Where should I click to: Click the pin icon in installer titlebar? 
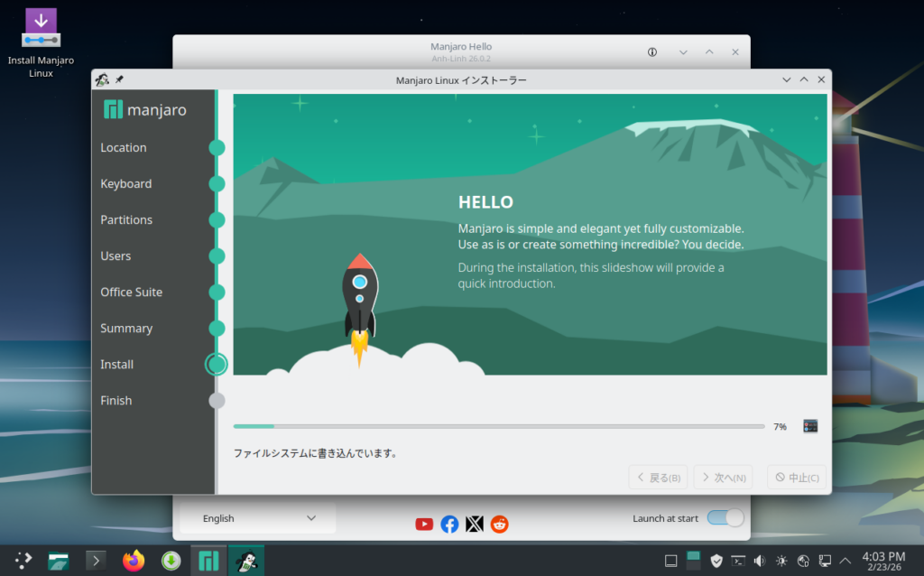(119, 79)
